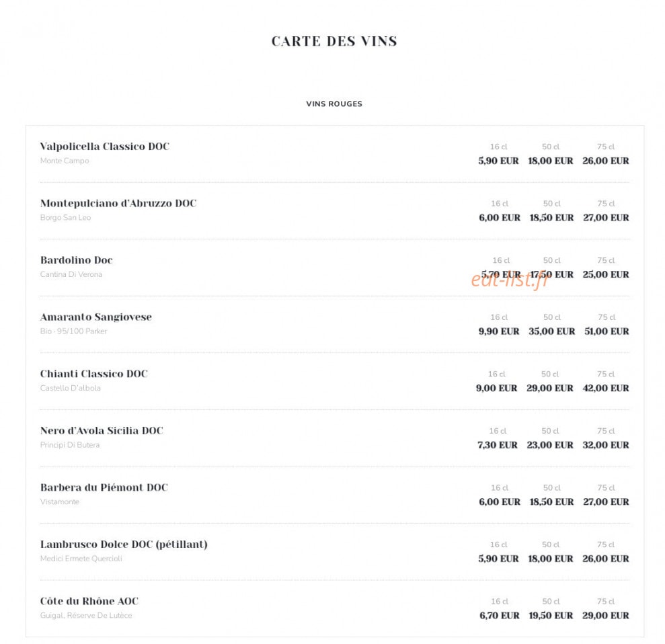Viewport: 665px width, 644px height.
Task: Select 19,50 EUR Côte du Rhône price
Action: [x=551, y=615]
